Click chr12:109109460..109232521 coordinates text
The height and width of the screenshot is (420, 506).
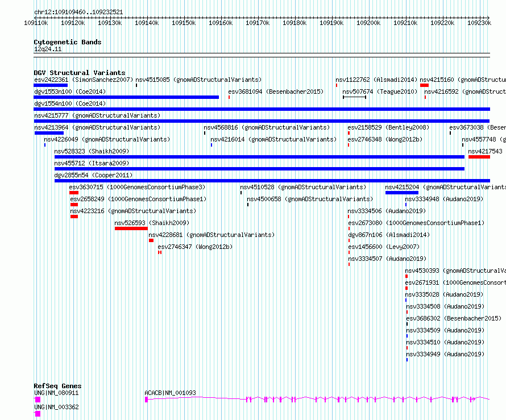[78, 13]
